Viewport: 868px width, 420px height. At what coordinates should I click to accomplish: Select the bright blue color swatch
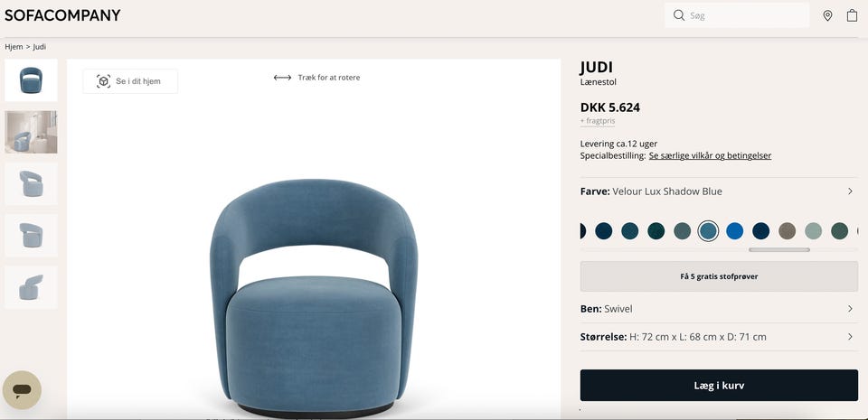tap(734, 231)
